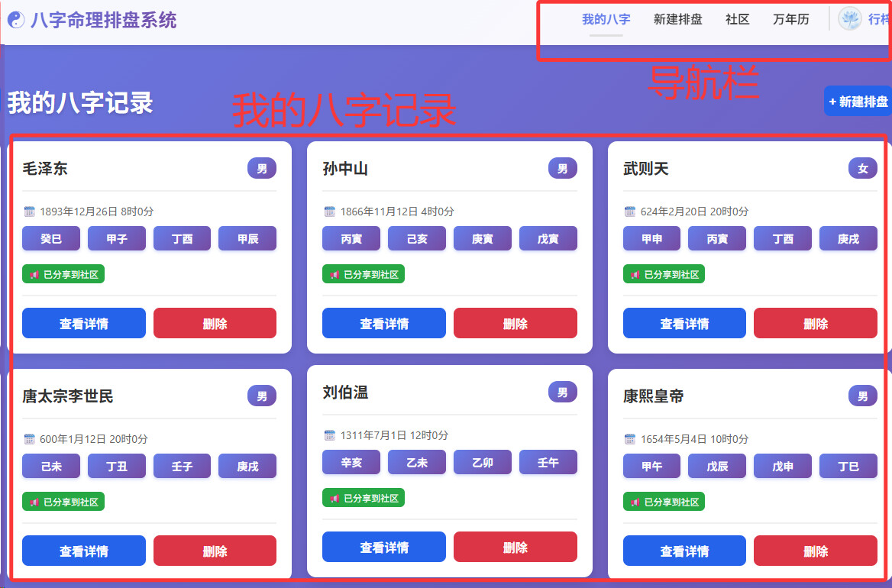This screenshot has height=588, width=892.
Task: Select the 癸巳 pillar tag on 毛泽东 card
Action: pyautogui.click(x=51, y=239)
